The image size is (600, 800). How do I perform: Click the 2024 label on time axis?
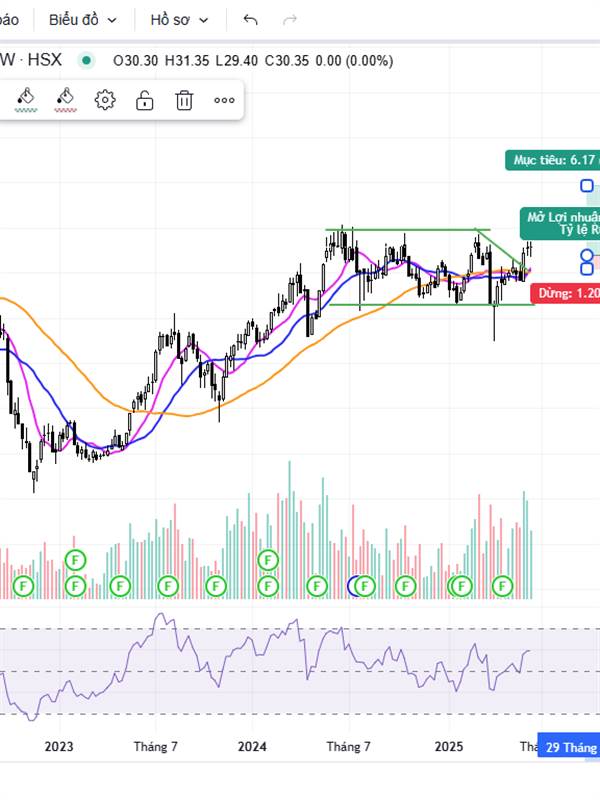pyautogui.click(x=252, y=747)
